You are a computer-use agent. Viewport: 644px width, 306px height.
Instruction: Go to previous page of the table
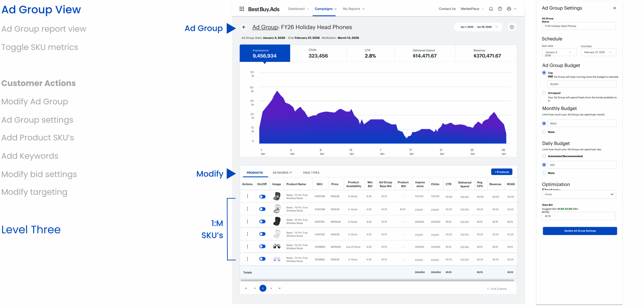pos(255,288)
